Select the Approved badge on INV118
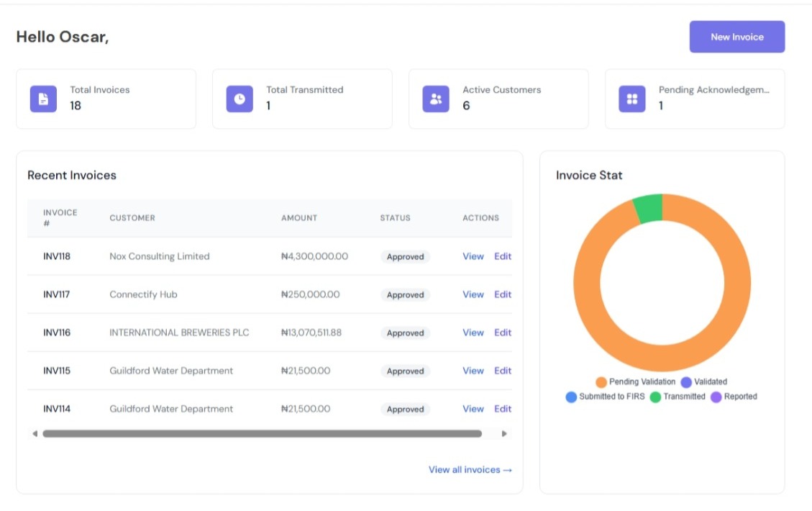Viewport: 812px width, 511px height. [404, 256]
